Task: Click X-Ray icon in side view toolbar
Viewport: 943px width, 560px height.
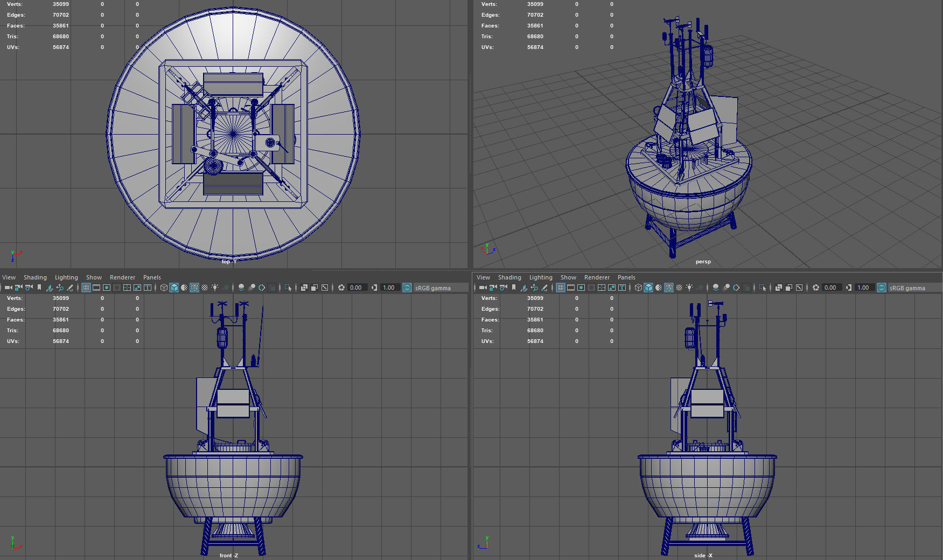Action: (x=779, y=288)
